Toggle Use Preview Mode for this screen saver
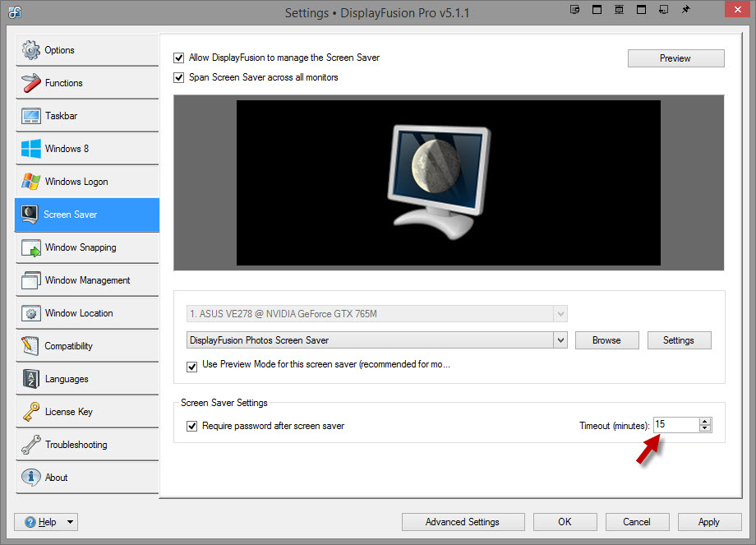This screenshot has height=545, width=756. click(192, 366)
